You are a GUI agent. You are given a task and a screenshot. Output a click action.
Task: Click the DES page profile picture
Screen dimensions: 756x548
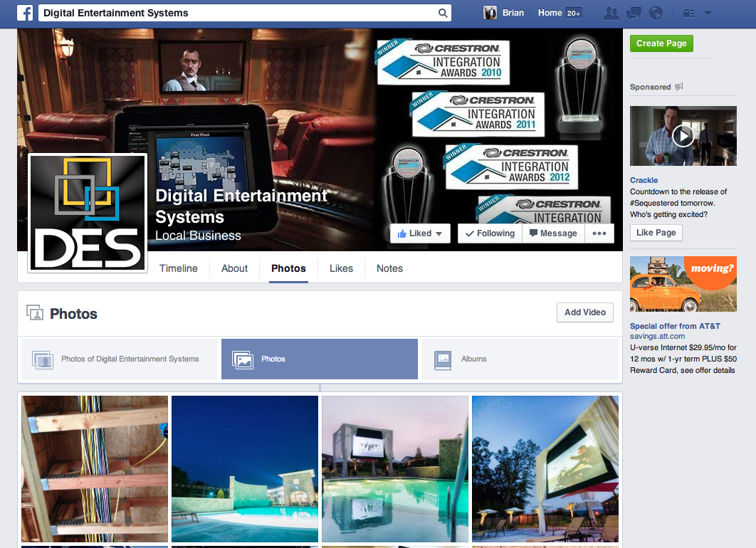[x=88, y=213]
